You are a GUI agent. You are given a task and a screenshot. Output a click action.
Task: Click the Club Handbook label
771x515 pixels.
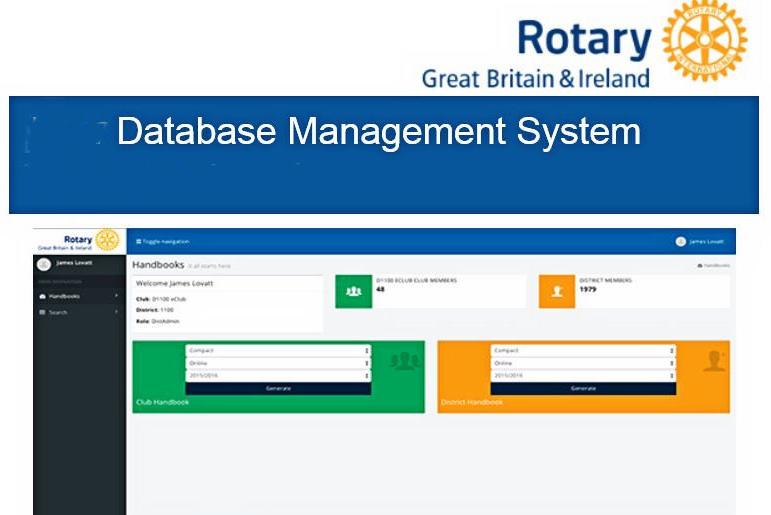pyautogui.click(x=162, y=402)
